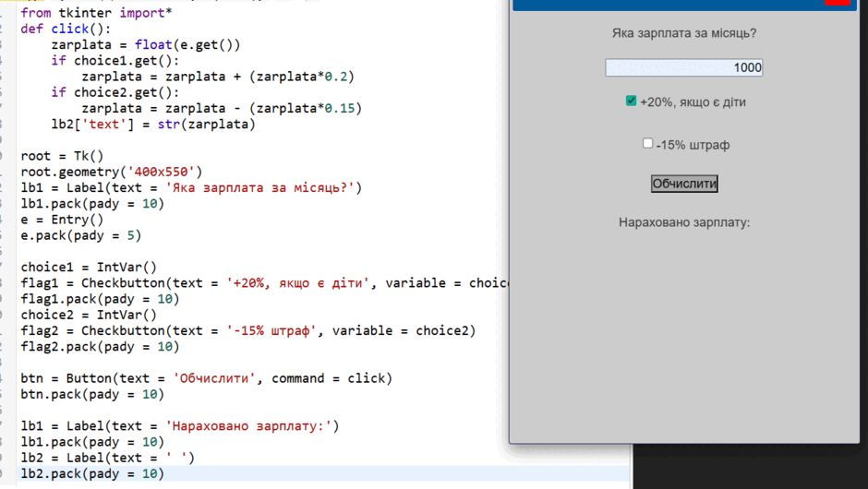868x489 pixels.
Task: Enable the '-15% штраф' checkbox
Action: [x=647, y=143]
